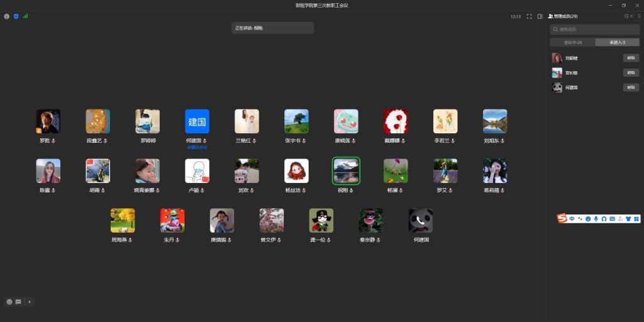Viewport: 644px width, 322px height.
Task: Open the hamburger menu at top right
Action: pyautogui.click(x=639, y=16)
